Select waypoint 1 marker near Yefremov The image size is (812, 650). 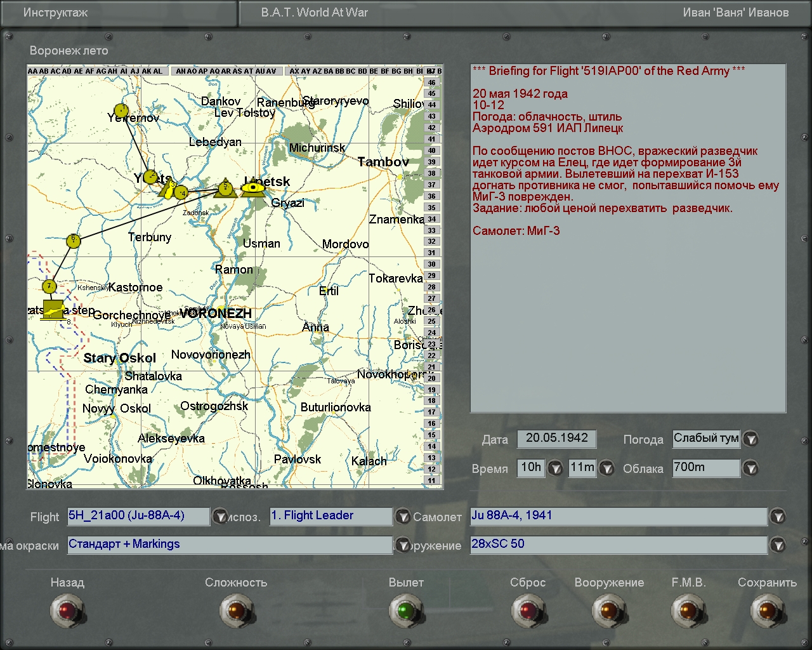coord(121,111)
